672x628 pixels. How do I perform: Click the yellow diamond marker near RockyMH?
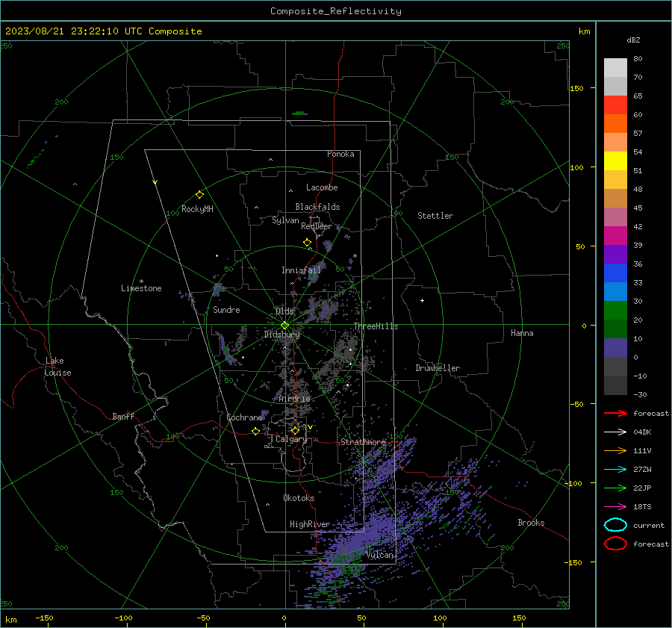click(x=199, y=195)
